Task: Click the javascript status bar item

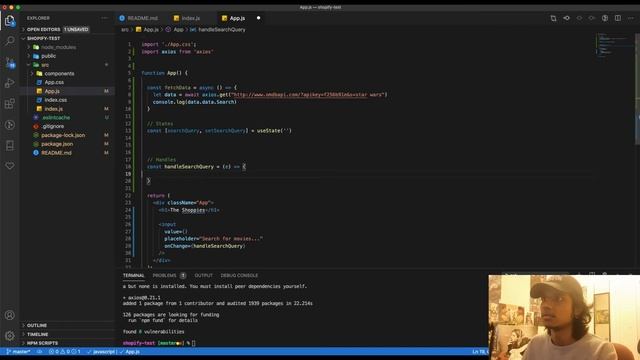Action: click(x=102, y=351)
